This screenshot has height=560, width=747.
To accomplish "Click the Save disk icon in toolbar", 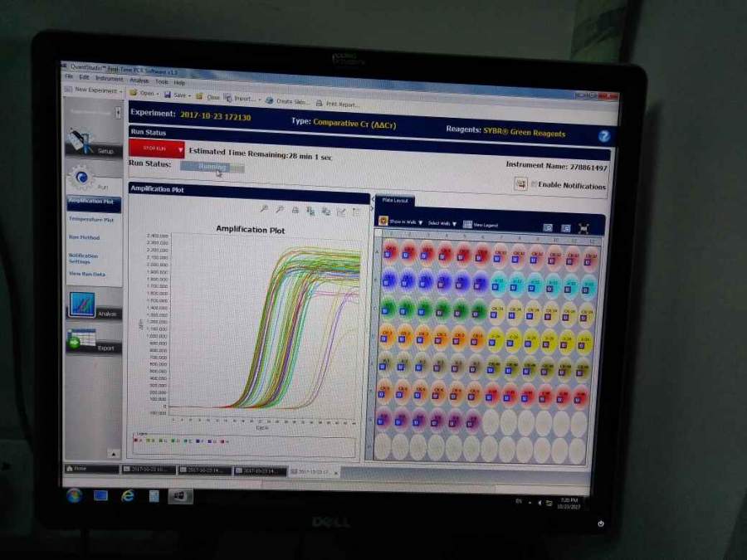I will click(168, 95).
